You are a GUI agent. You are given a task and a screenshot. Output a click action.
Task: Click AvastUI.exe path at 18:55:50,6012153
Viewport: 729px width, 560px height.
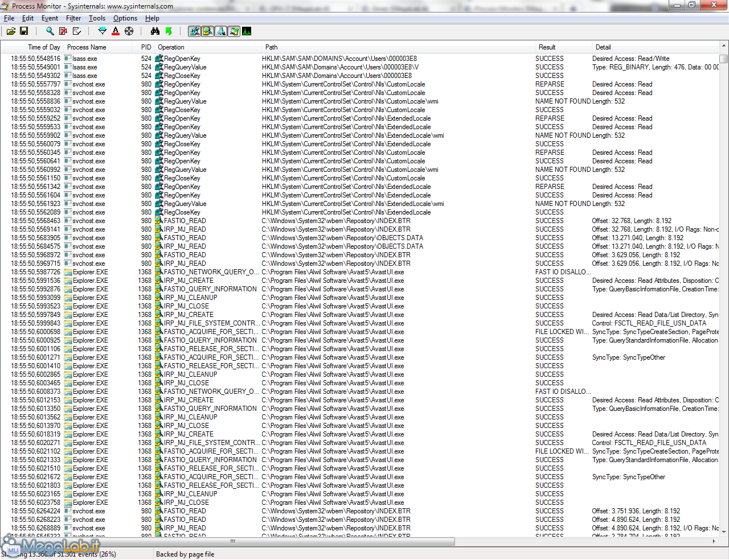(333, 400)
